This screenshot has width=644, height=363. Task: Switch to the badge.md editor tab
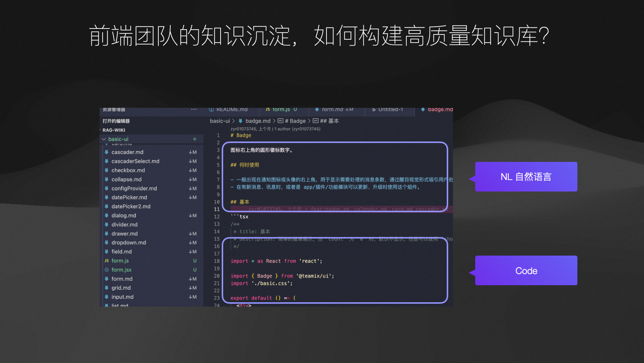437,110
